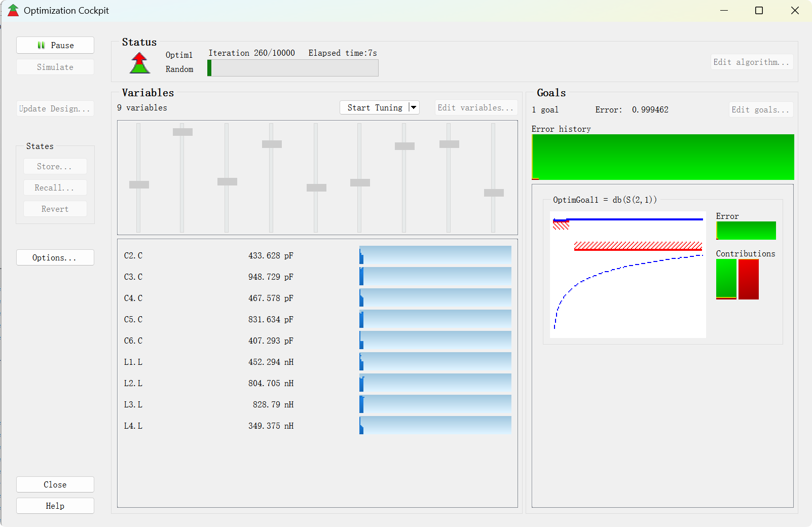Click the Error history green graph
The height and width of the screenshot is (527, 812).
662,157
